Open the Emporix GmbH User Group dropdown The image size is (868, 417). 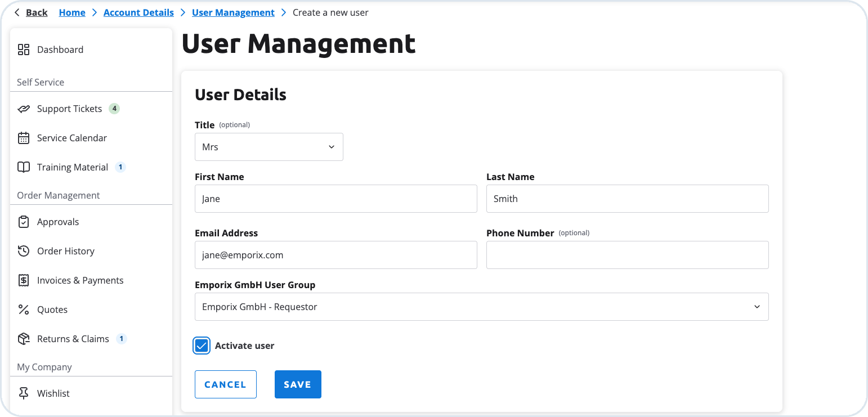click(x=482, y=307)
